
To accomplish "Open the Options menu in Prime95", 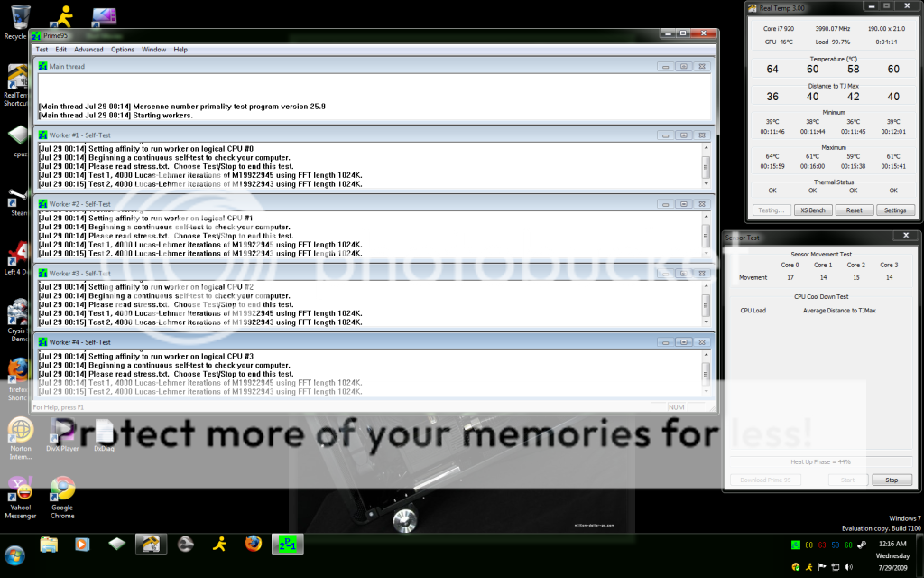I will (123, 50).
